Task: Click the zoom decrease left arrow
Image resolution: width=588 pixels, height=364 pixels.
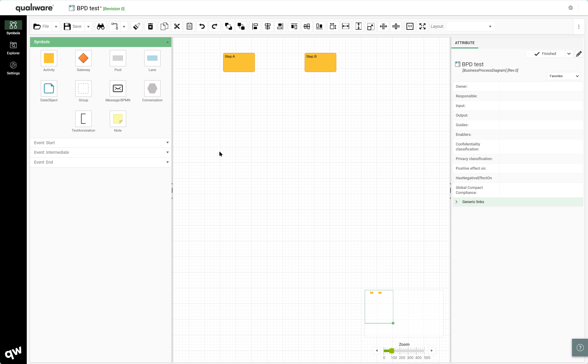Action: 377,350
